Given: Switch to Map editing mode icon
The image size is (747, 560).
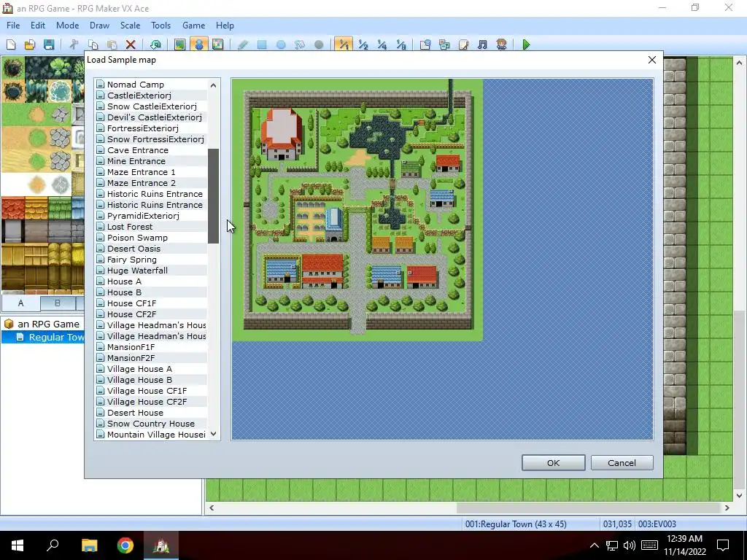Looking at the screenshot, I should coord(179,44).
